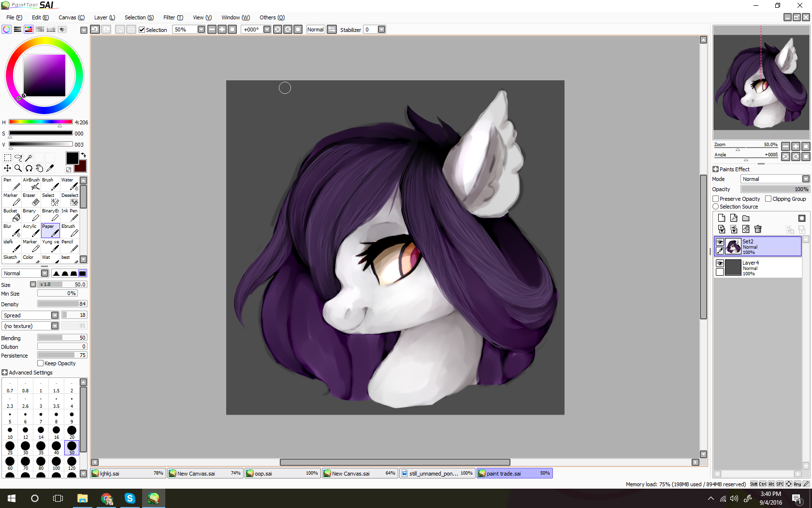Click the foreground color swatch
812x508 pixels.
coord(72,158)
